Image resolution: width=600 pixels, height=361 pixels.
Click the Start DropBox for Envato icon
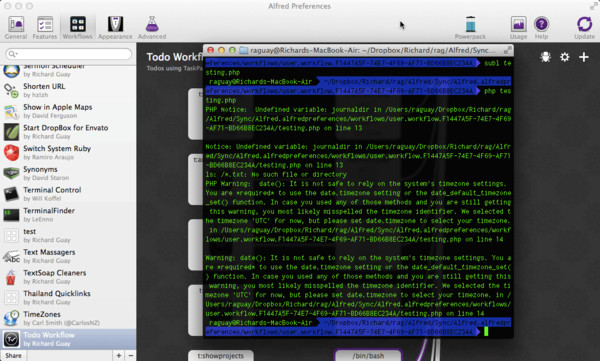[11, 132]
